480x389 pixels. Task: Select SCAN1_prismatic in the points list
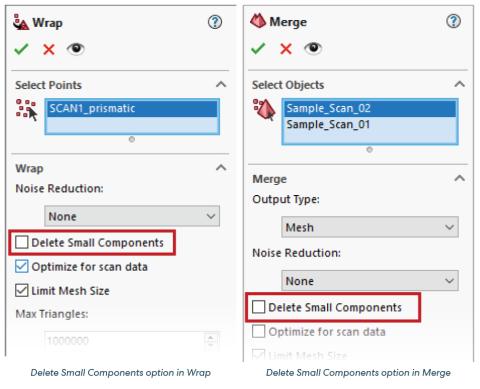[132, 109]
